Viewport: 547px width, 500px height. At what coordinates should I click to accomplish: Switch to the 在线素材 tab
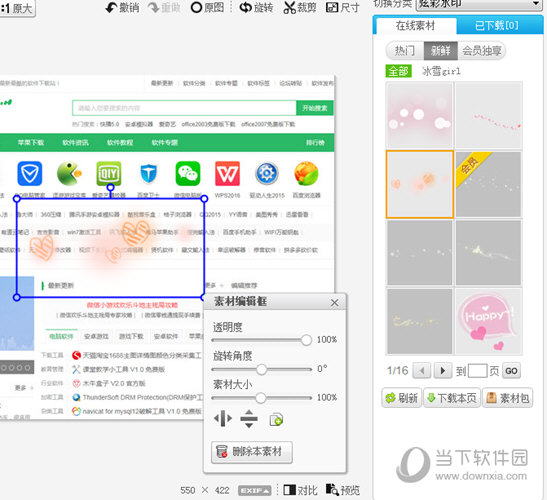[x=415, y=25]
